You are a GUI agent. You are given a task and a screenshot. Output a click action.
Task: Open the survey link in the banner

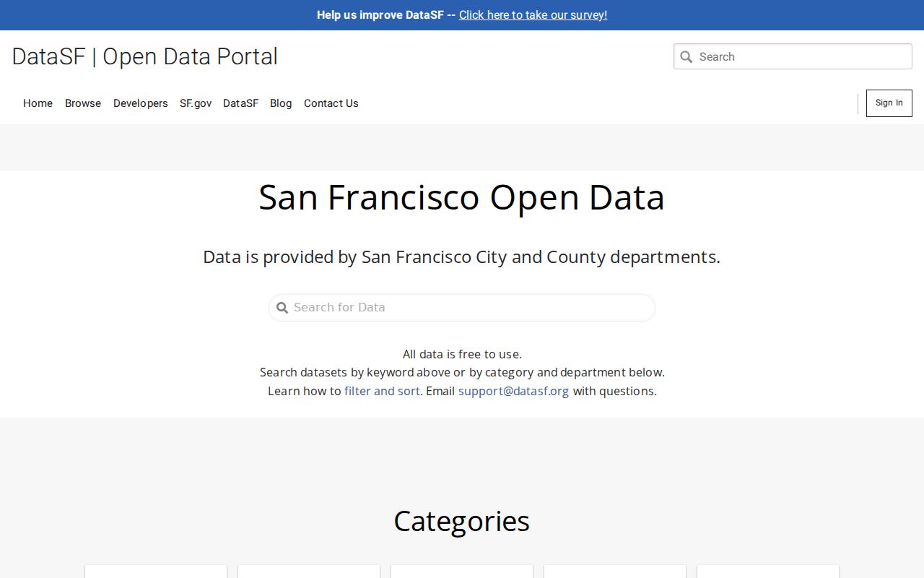pyautogui.click(x=533, y=15)
